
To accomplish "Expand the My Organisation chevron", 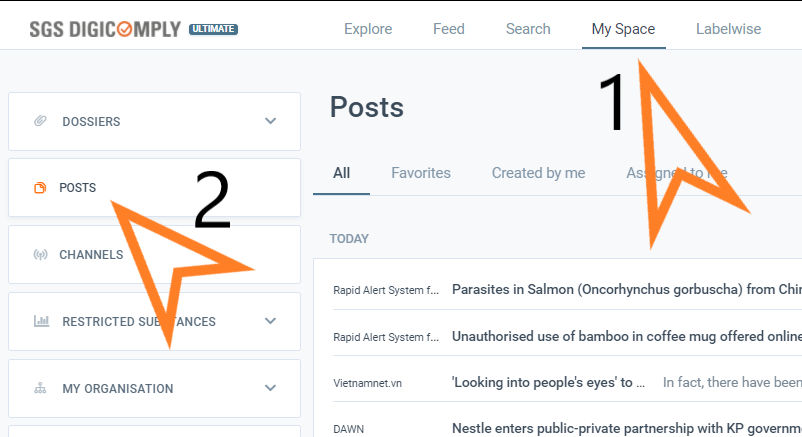I will [x=270, y=389].
